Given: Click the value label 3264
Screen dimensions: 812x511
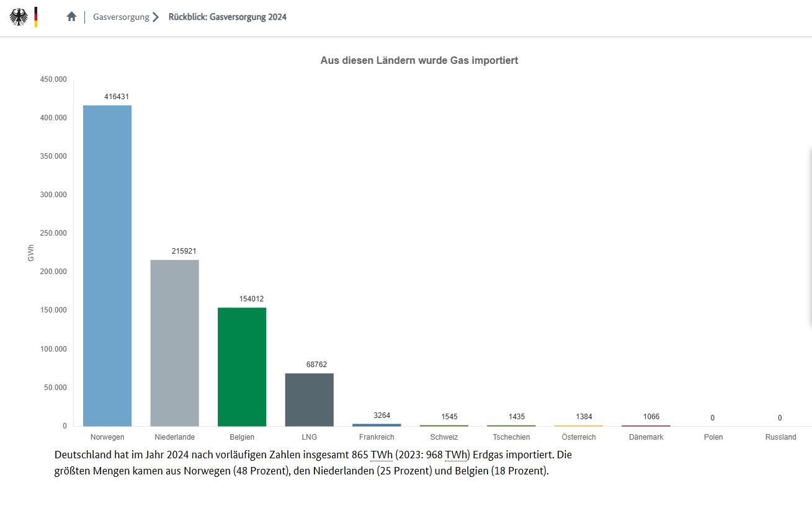Looking at the screenshot, I should pos(382,415).
